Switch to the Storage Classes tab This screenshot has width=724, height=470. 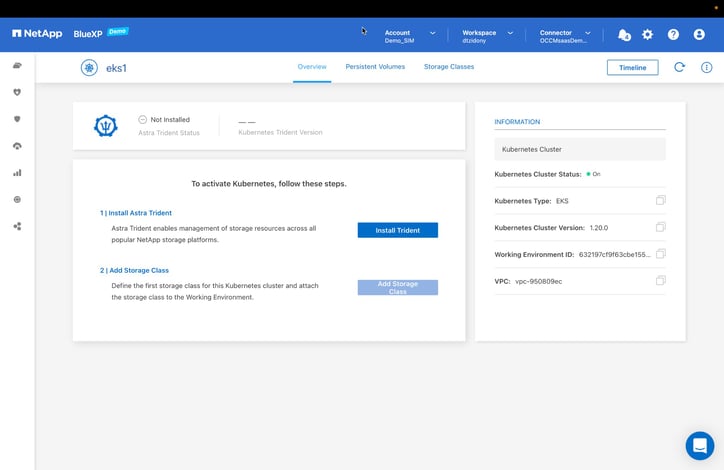tap(449, 67)
